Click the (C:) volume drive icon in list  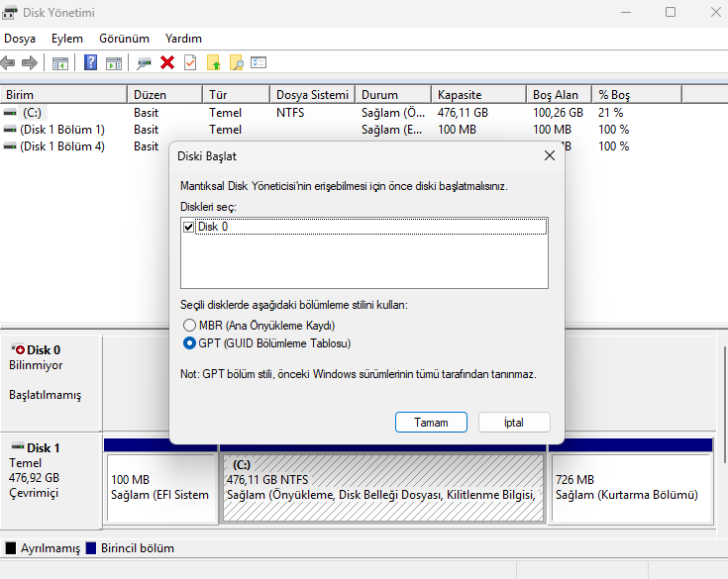[x=10, y=112]
